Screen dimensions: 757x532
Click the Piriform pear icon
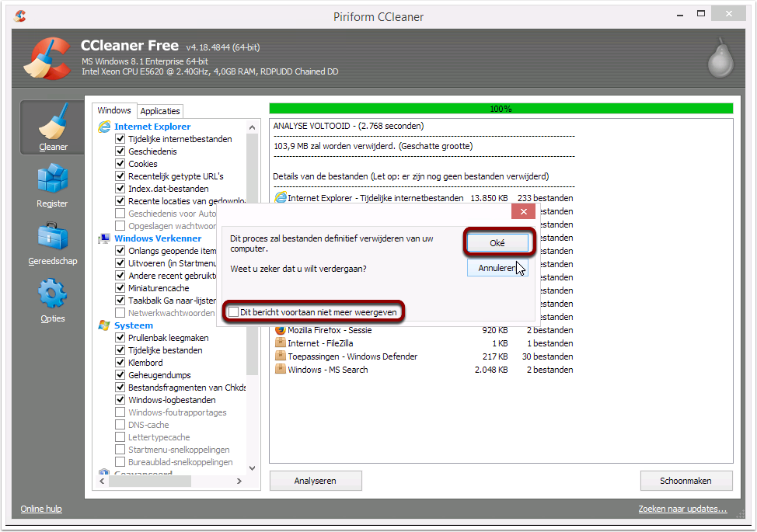(x=720, y=58)
